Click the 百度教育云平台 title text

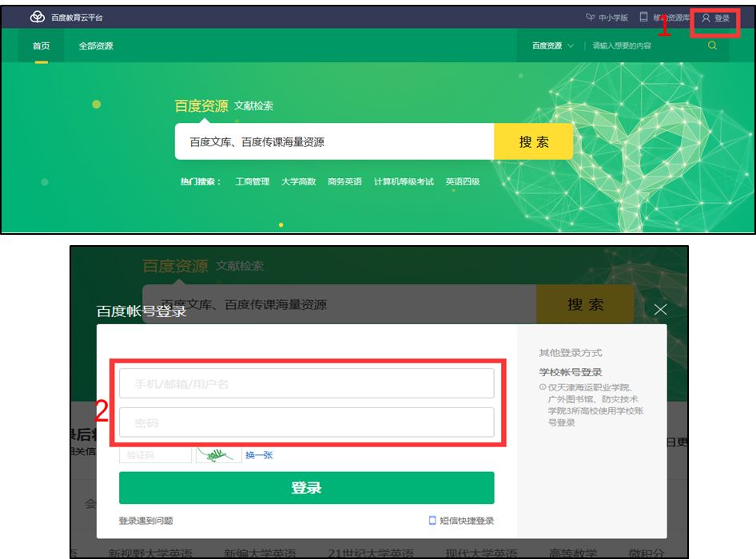click(x=78, y=18)
